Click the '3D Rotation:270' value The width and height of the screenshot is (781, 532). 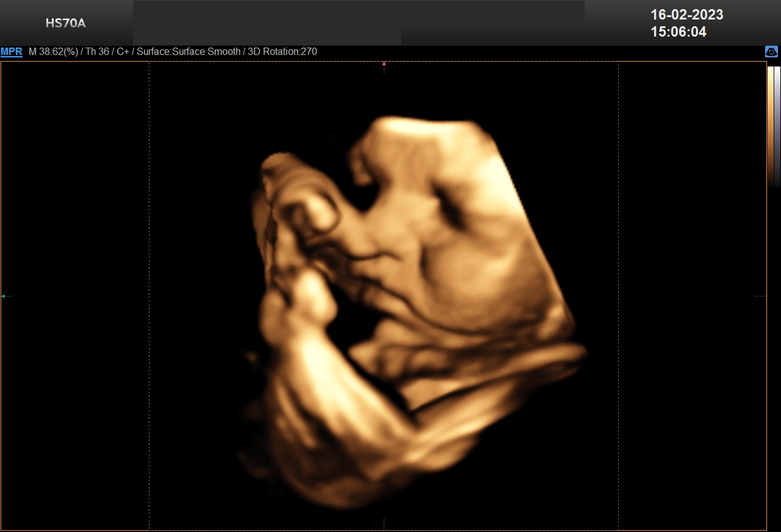click(x=282, y=52)
